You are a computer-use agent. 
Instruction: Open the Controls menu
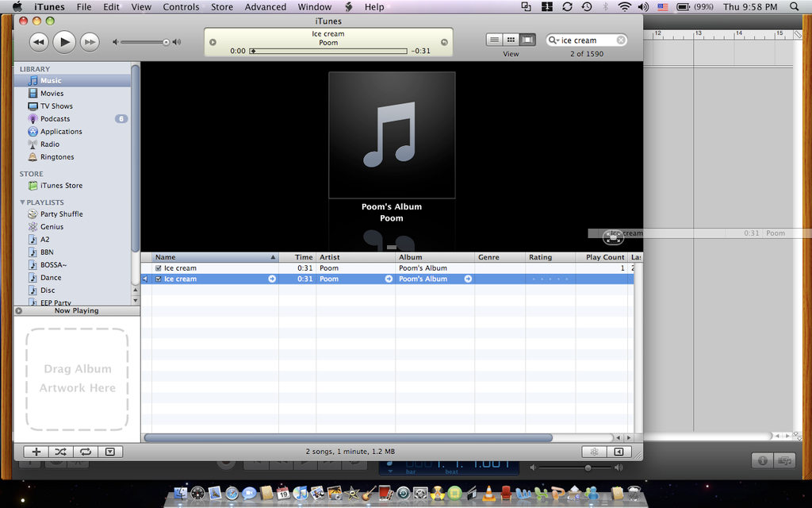pyautogui.click(x=181, y=6)
